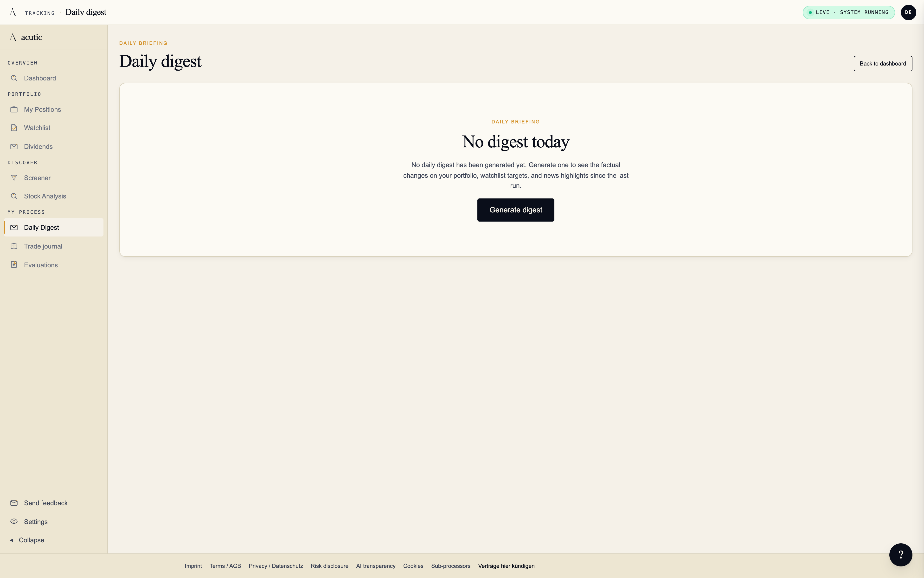This screenshot has height=578, width=924.
Task: Click the Trade journal book icon
Action: coord(14,246)
